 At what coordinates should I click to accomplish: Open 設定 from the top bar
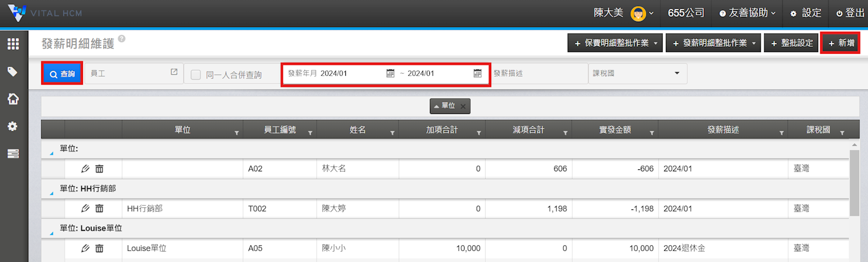point(806,13)
